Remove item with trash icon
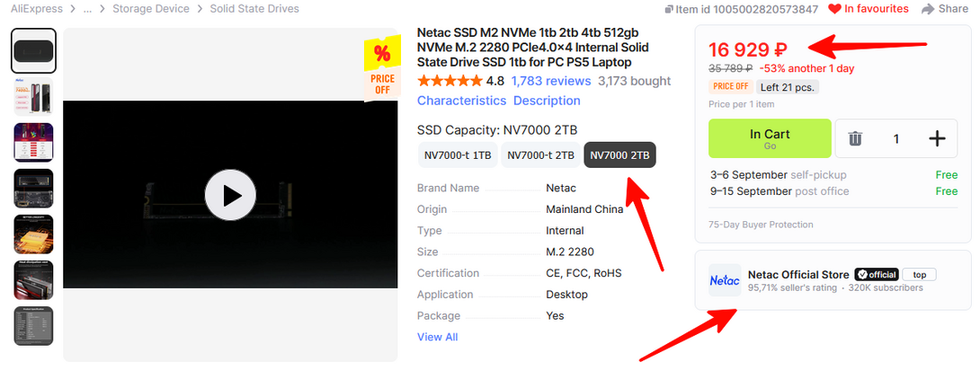This screenshot has height=371, width=980. coord(855,138)
